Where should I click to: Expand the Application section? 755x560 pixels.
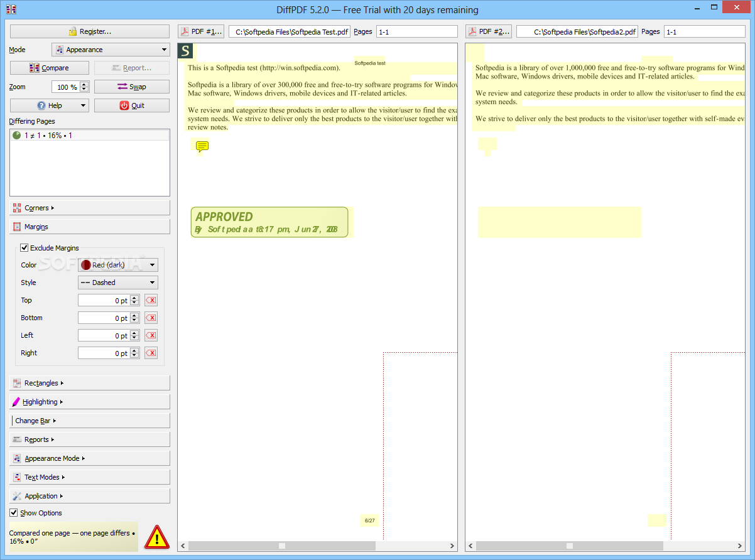pyautogui.click(x=90, y=496)
